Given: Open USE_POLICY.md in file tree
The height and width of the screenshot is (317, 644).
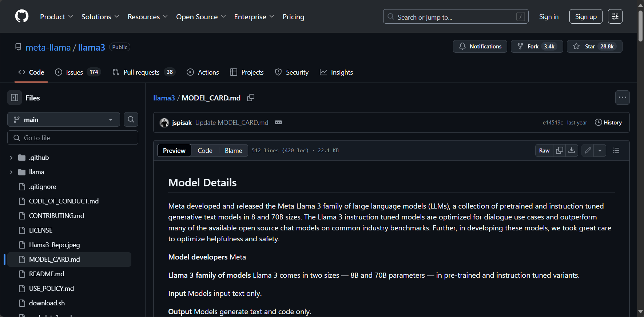Looking at the screenshot, I should 51,289.
